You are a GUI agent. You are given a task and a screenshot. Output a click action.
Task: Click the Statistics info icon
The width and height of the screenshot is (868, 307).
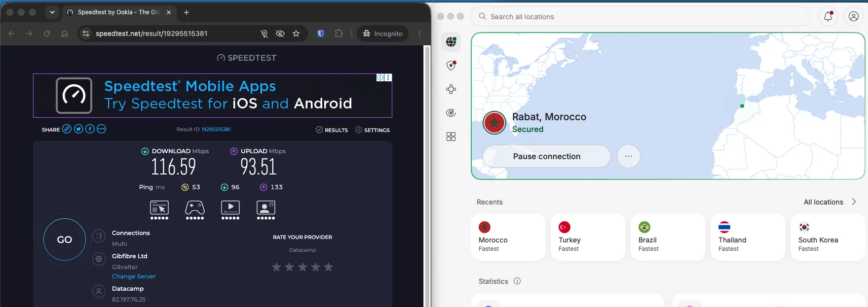click(x=517, y=281)
